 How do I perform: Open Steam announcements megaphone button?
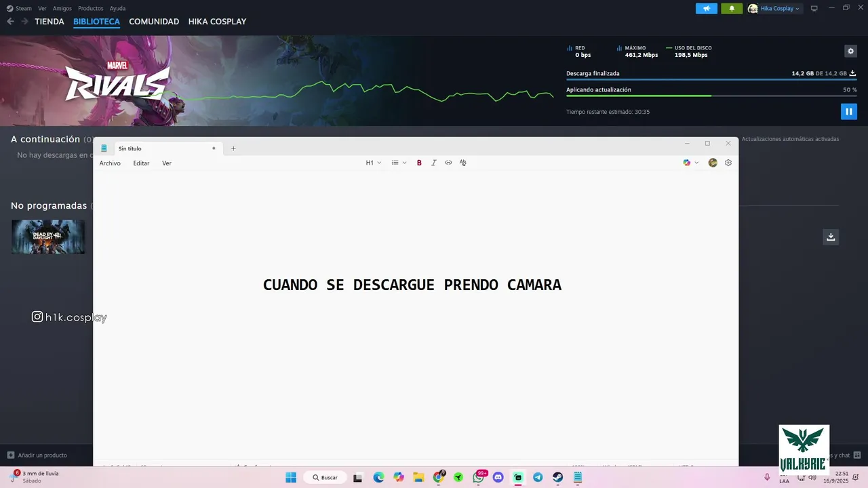[706, 8]
